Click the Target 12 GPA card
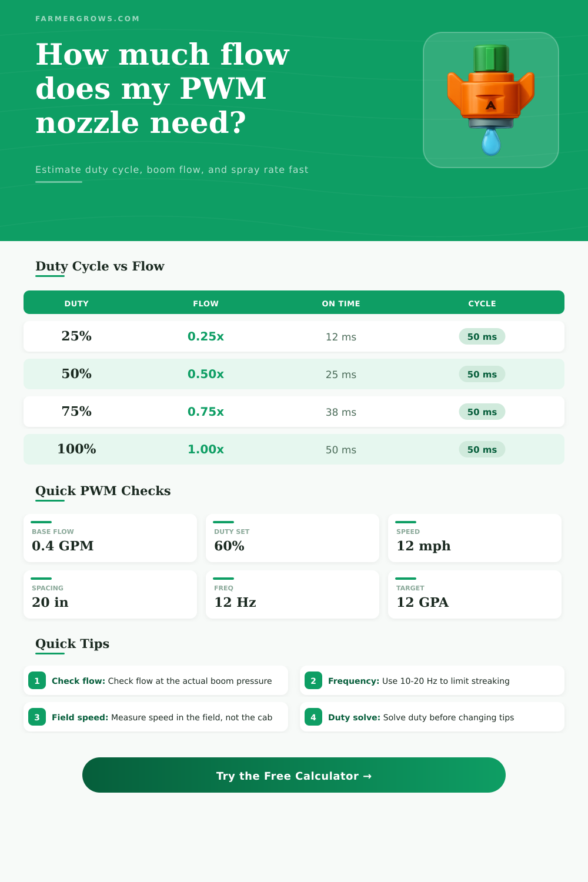 (x=475, y=594)
